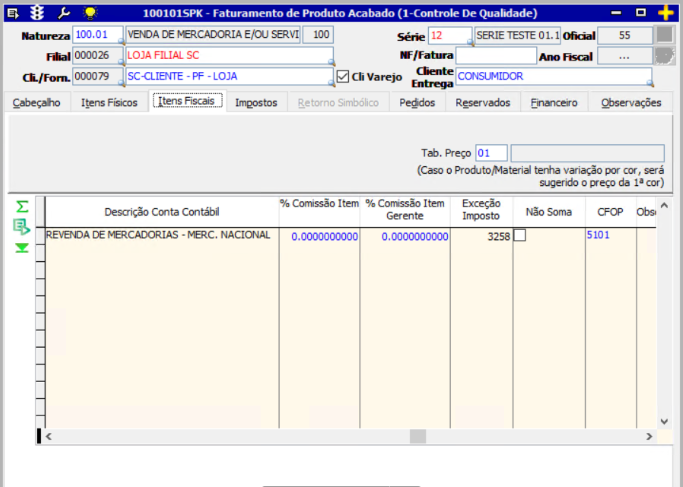Click % Comissão Item Gerente value 0.0000000000
683x487 pixels.
405,236
